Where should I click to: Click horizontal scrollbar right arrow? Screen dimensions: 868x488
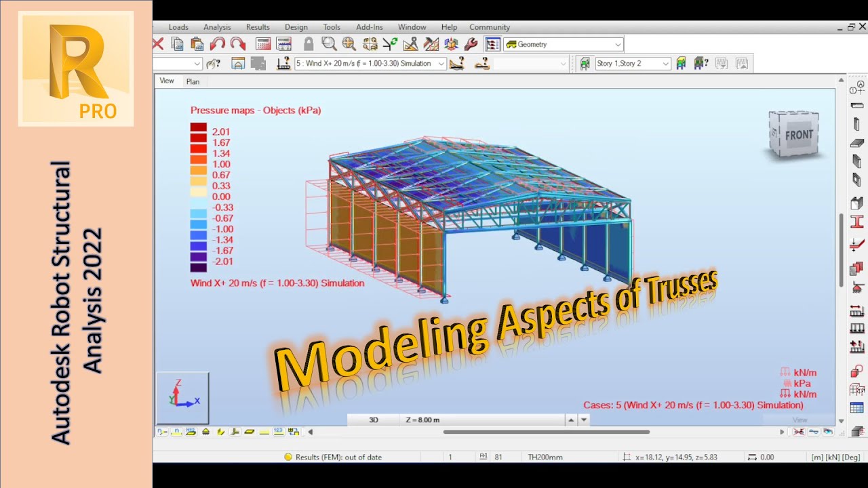(782, 432)
